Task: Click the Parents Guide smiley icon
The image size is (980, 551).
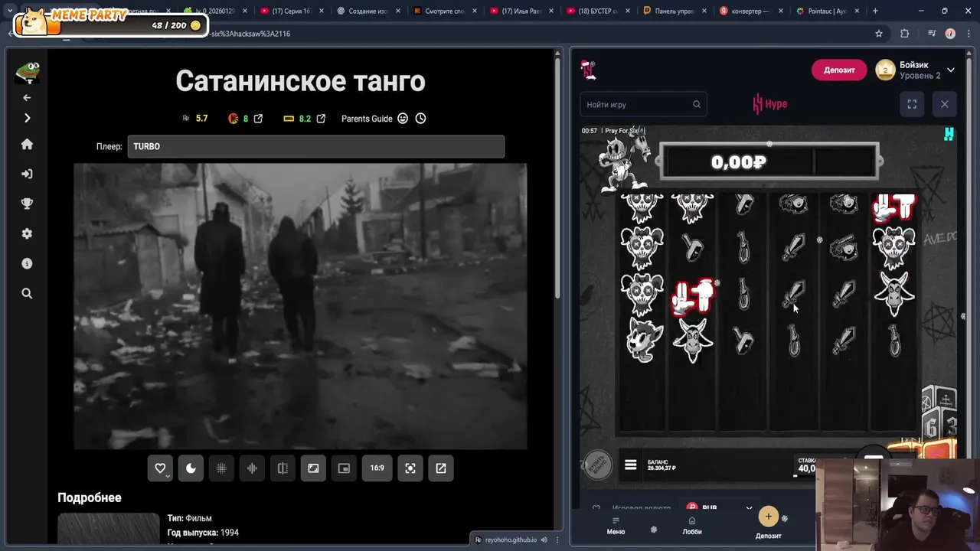Action: (x=403, y=119)
